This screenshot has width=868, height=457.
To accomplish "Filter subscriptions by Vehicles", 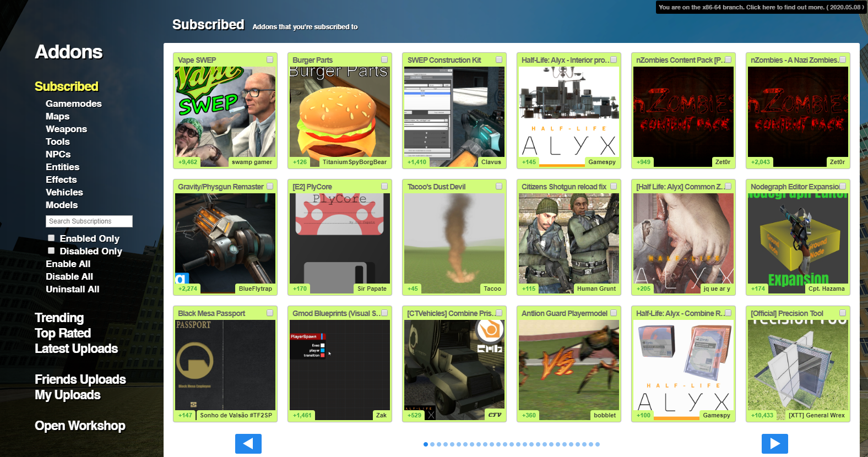I will pyautogui.click(x=64, y=192).
